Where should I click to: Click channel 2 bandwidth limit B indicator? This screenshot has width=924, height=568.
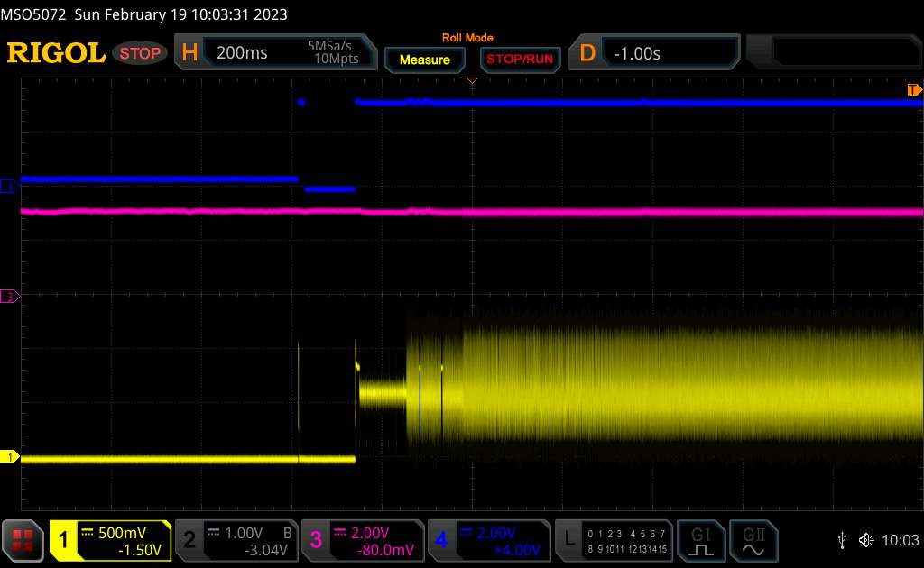tap(288, 533)
